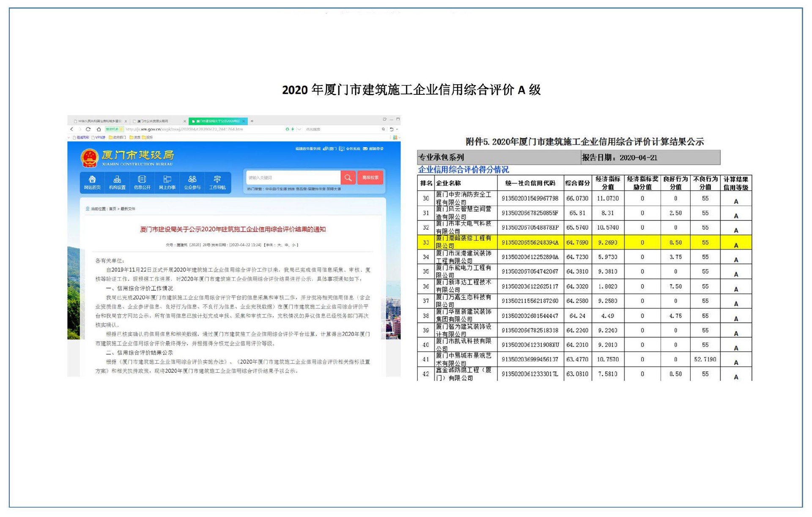Click the 厦门市建设局 national emblem logo
The image size is (812, 517).
pyautogui.click(x=89, y=158)
